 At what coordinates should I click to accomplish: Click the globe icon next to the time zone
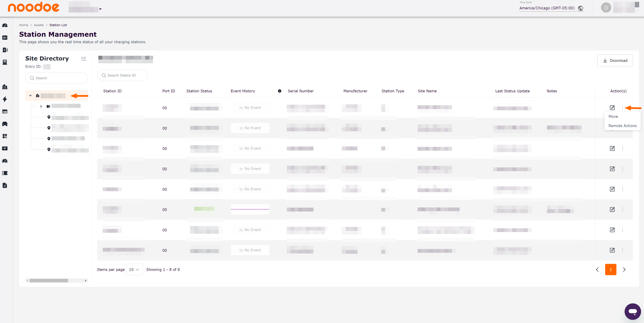(580, 8)
